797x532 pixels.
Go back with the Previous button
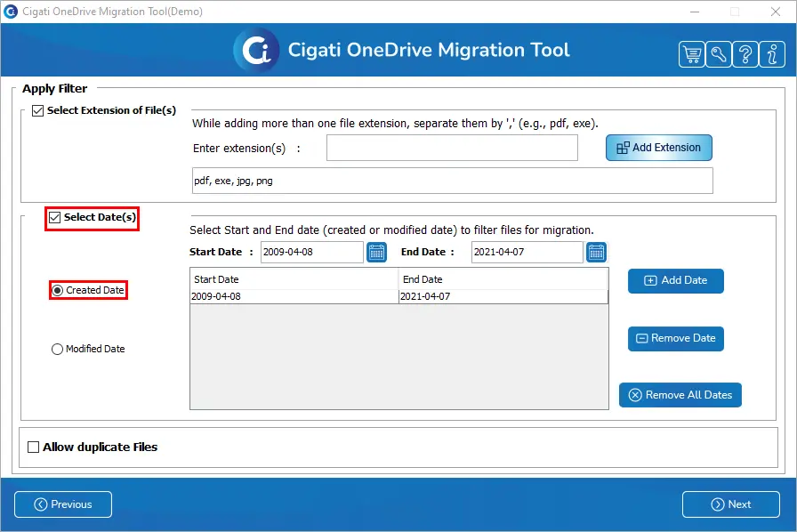coord(63,504)
